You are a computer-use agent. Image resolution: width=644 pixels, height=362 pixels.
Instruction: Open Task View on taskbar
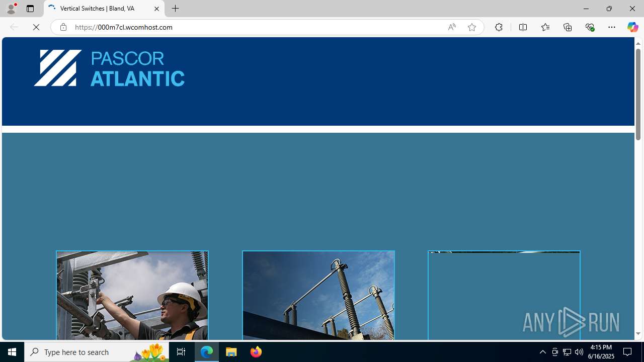[x=181, y=352]
